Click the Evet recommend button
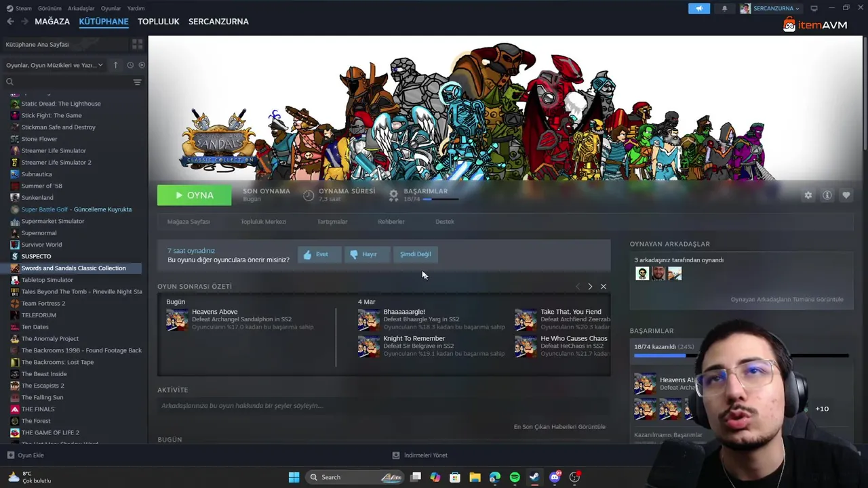This screenshot has width=868, height=488. 319,254
